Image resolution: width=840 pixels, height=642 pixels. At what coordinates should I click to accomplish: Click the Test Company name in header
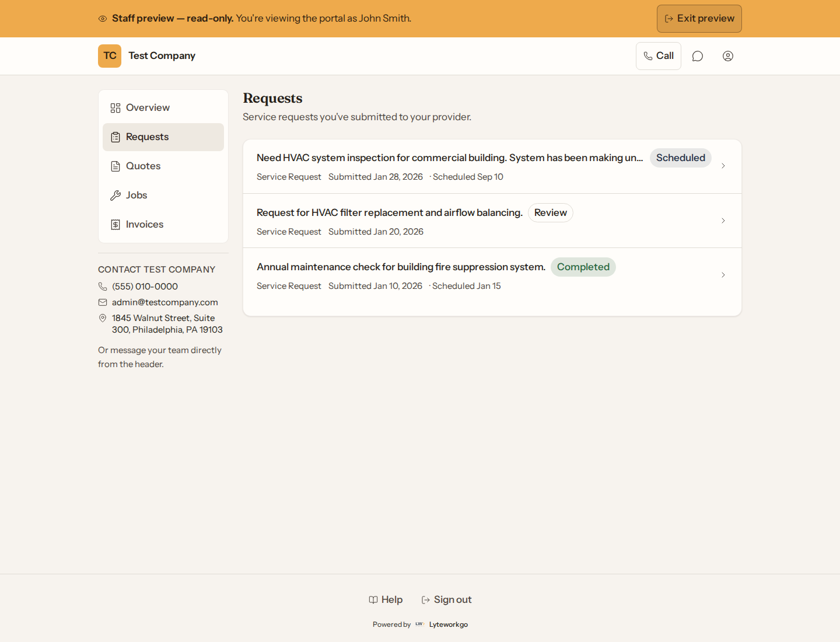pos(162,56)
